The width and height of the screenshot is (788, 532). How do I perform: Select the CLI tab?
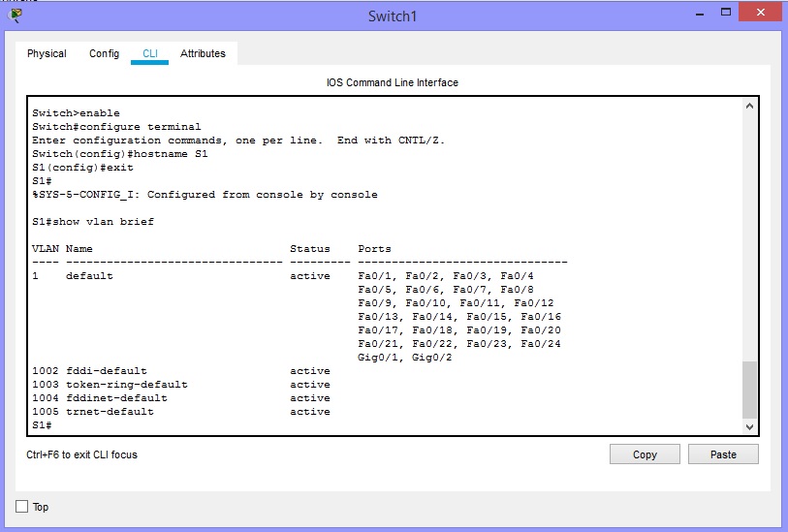150,54
